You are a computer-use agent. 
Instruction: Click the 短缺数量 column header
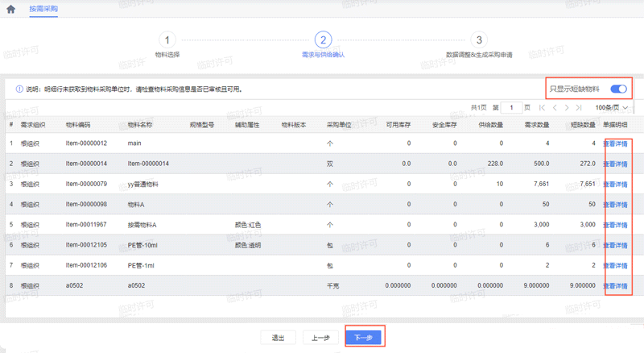[583, 125]
